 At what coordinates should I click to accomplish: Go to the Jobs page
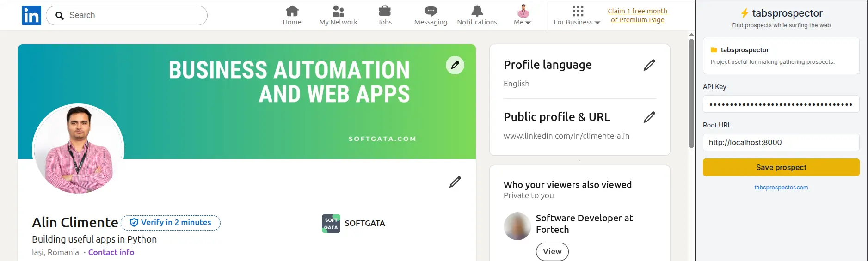point(384,15)
